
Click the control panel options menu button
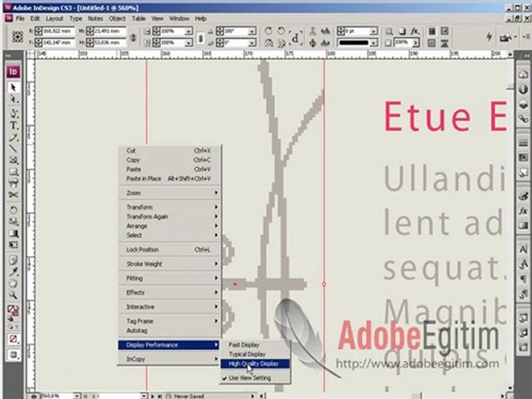pos(527,37)
